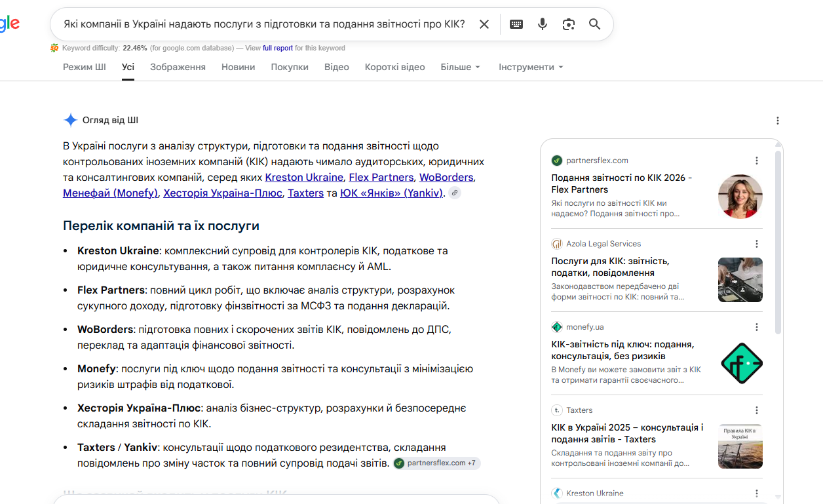The image size is (823, 504).
Task: Open the on-screen keyboard input tool
Action: coord(516,24)
